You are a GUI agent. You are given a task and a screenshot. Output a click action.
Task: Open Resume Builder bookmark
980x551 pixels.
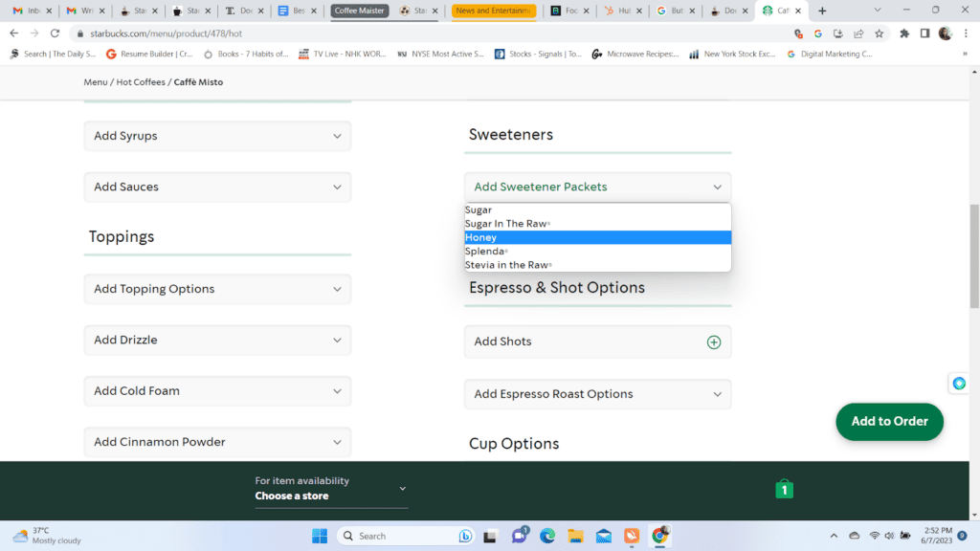(149, 55)
